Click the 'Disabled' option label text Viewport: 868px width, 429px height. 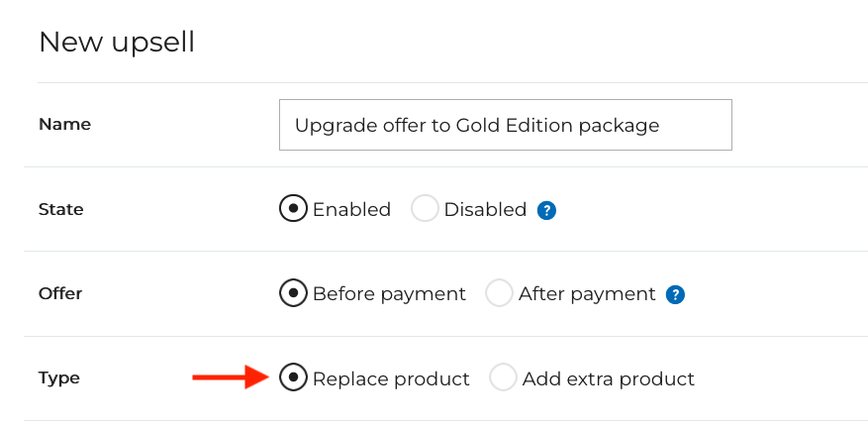(x=485, y=210)
